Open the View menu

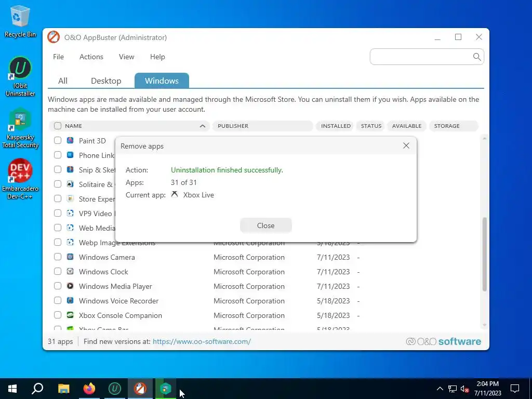tap(127, 57)
